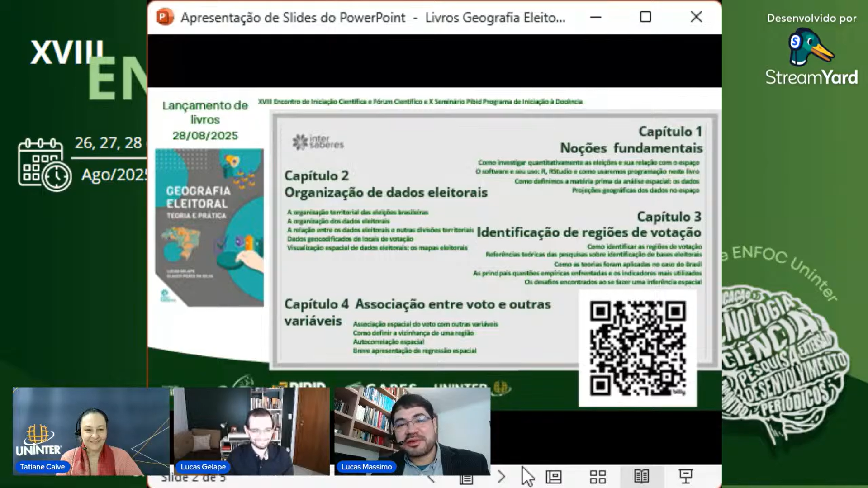Select Lucas Massimo's video feed
Screen dimensions: 868x488
pyautogui.click(x=412, y=431)
